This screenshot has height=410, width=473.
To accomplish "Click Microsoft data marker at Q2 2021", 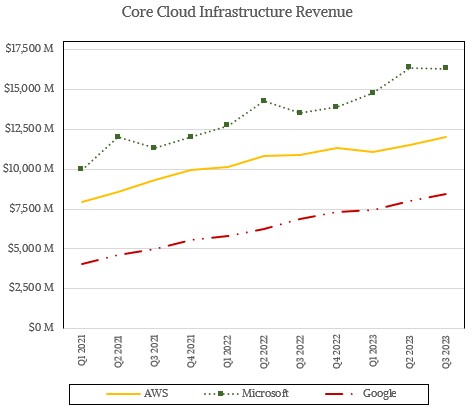I will [117, 137].
